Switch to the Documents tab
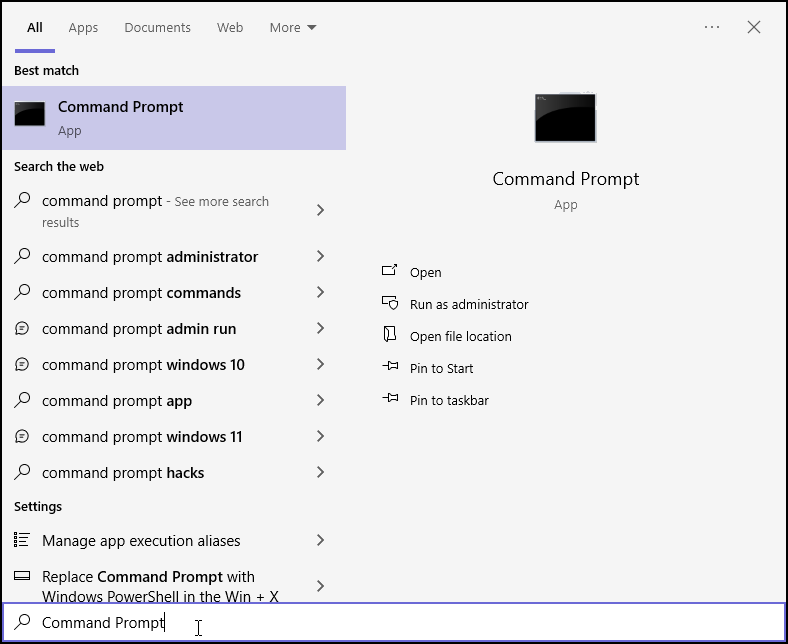This screenshot has width=788, height=644. coord(158,27)
